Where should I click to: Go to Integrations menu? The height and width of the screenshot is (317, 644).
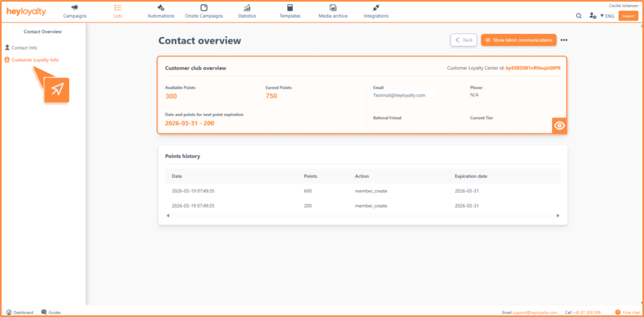click(x=376, y=16)
